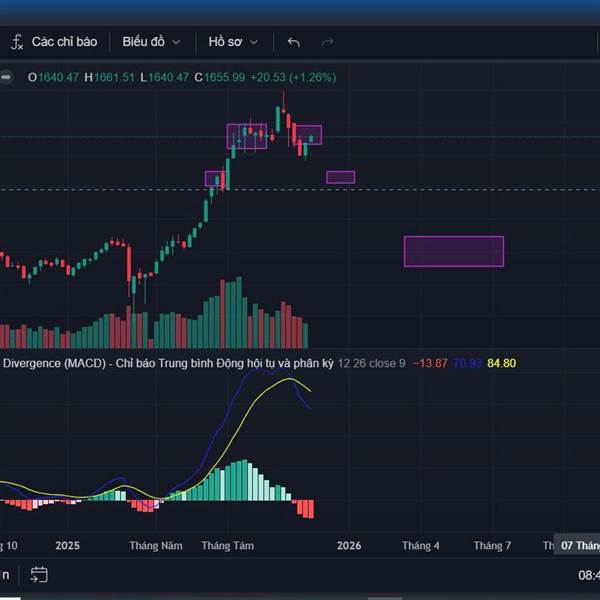Click the 2026 label on the time axis
The width and height of the screenshot is (600, 600).
click(349, 546)
